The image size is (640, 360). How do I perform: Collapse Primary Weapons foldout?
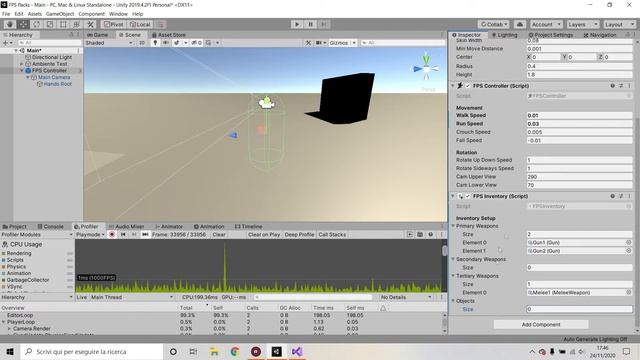[453, 226]
